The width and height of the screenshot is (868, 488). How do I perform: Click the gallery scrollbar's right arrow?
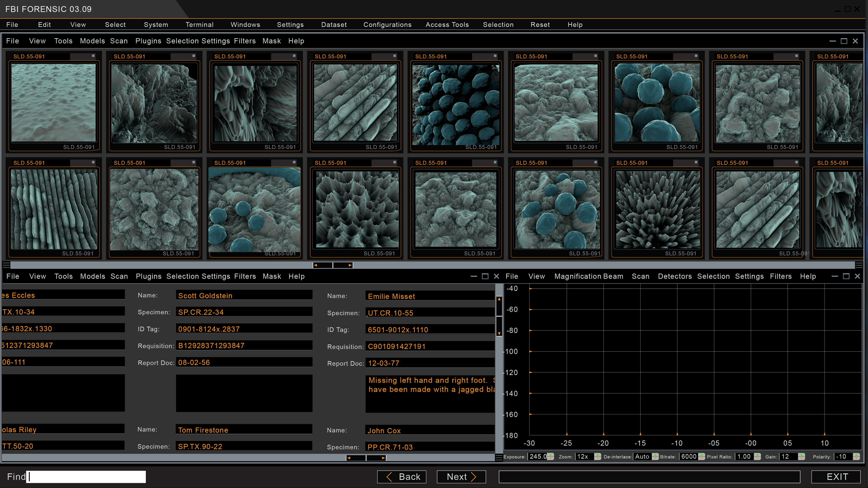click(x=350, y=265)
